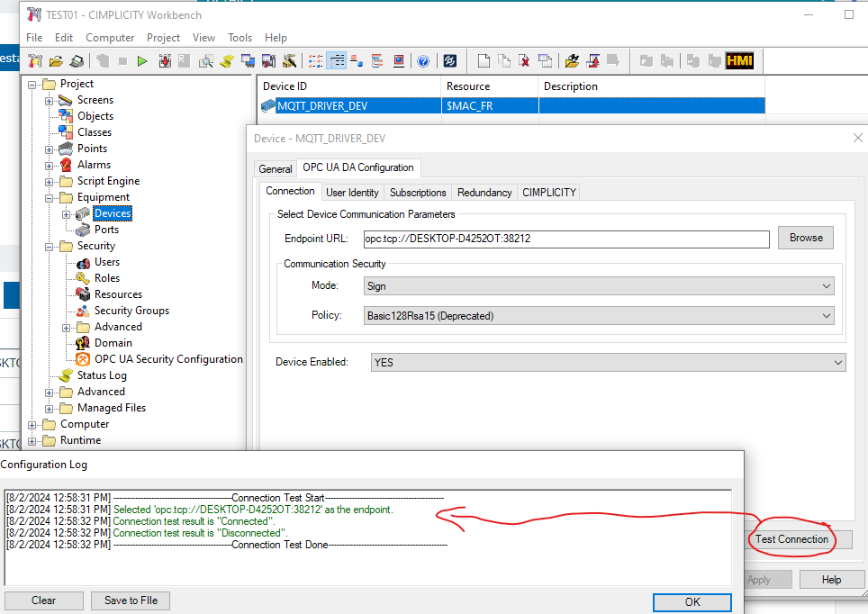Click the tree view toolbar icon
868x614 pixels.
(357, 61)
